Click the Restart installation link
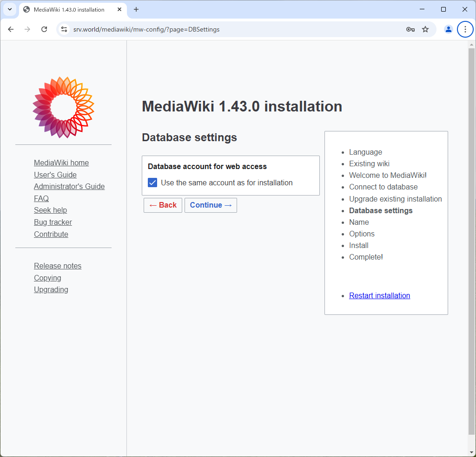 pyautogui.click(x=379, y=296)
